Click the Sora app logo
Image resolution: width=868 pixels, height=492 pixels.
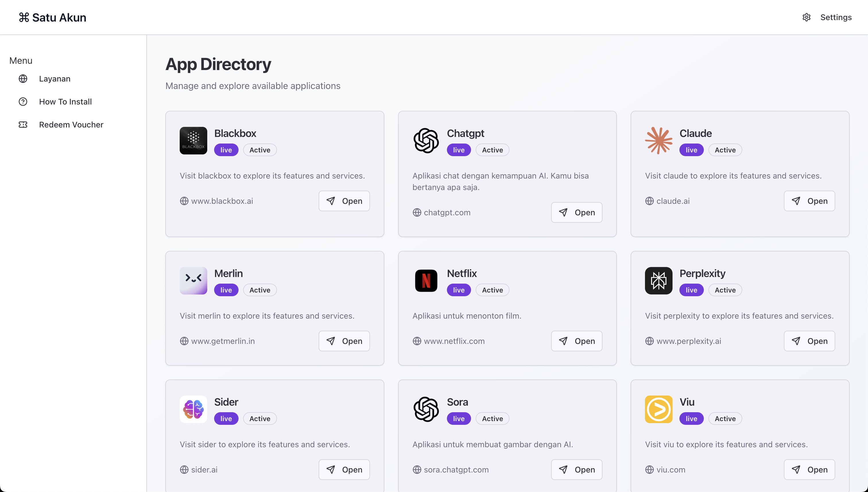[426, 409]
